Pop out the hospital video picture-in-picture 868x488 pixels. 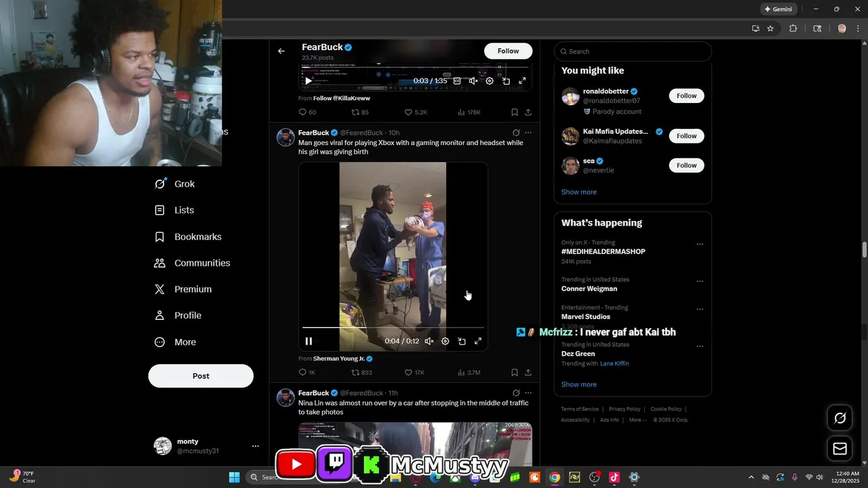462,341
